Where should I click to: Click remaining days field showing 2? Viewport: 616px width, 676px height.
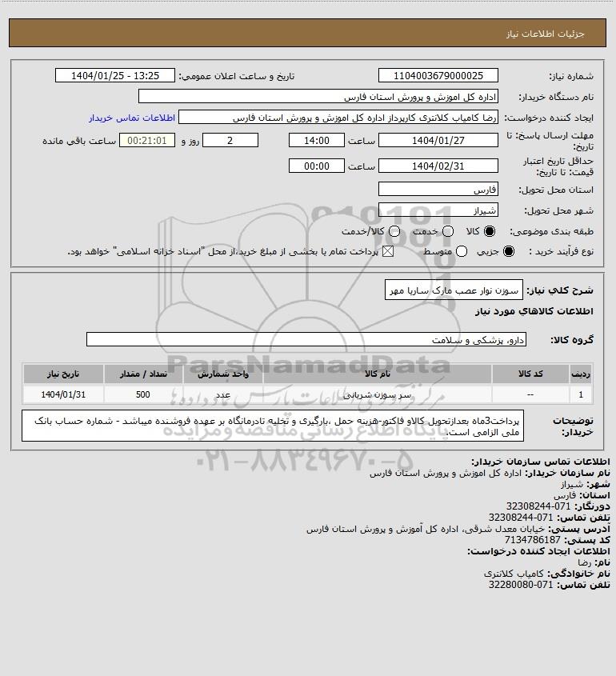pos(230,140)
